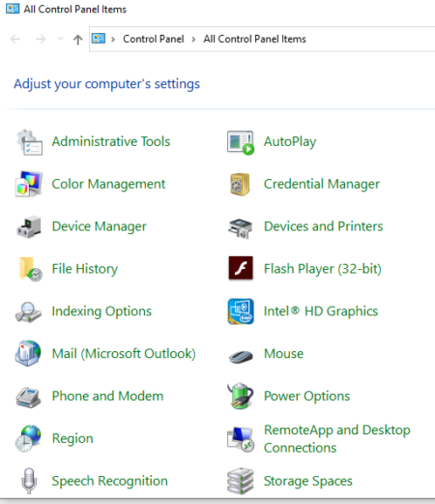Open the Region globe and clock icon
Image resolution: width=435 pixels, height=504 pixels.
(28, 438)
